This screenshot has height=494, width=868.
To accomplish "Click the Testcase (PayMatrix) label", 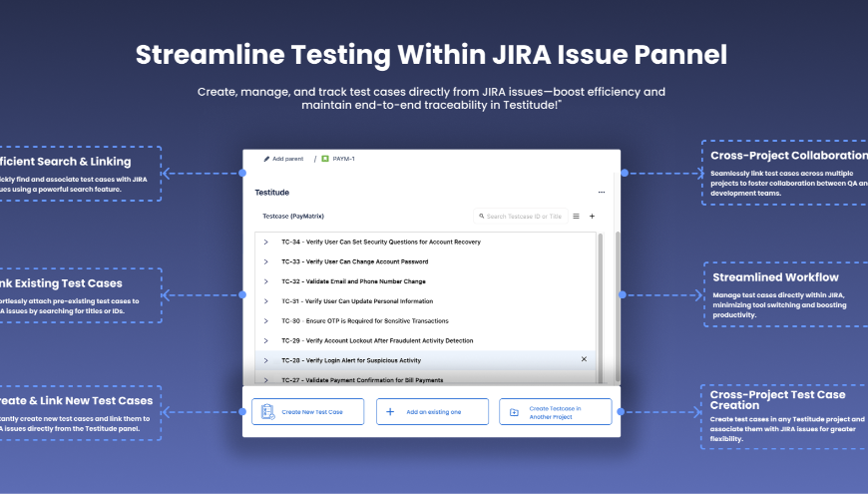I will point(293,216).
